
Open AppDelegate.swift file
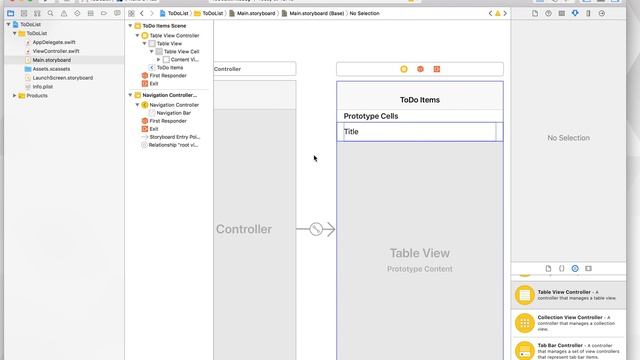click(x=53, y=42)
